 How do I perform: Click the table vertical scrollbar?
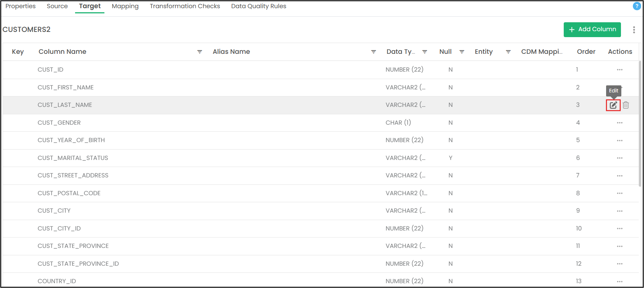[640, 124]
